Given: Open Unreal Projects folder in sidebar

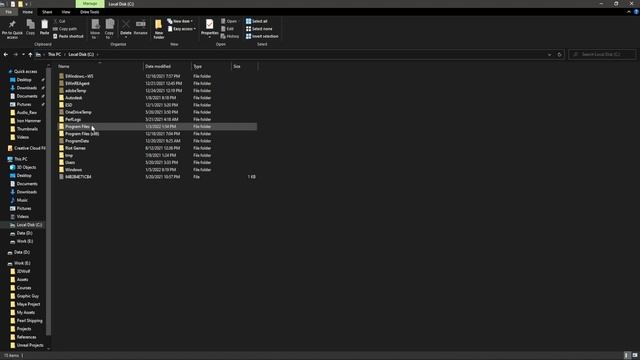Looking at the screenshot, I should (30, 345).
